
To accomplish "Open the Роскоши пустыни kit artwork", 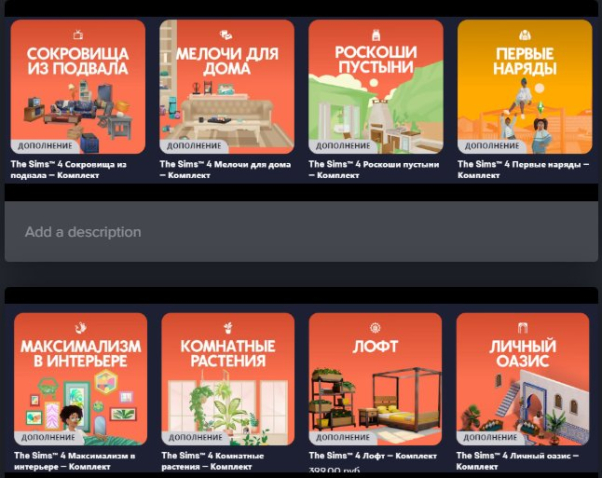I will click(x=376, y=87).
